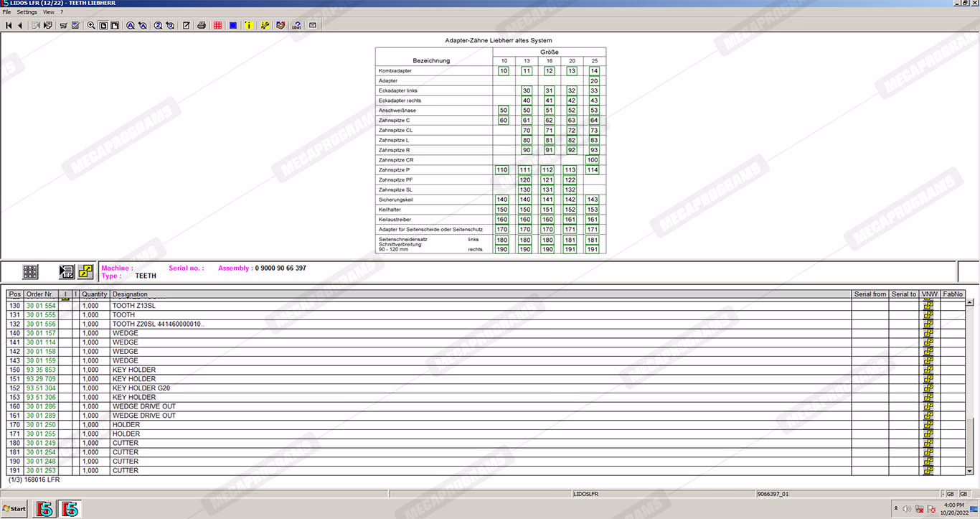
Task: Click 'TOOTH Z13SL' designation cell
Action: [133, 306]
